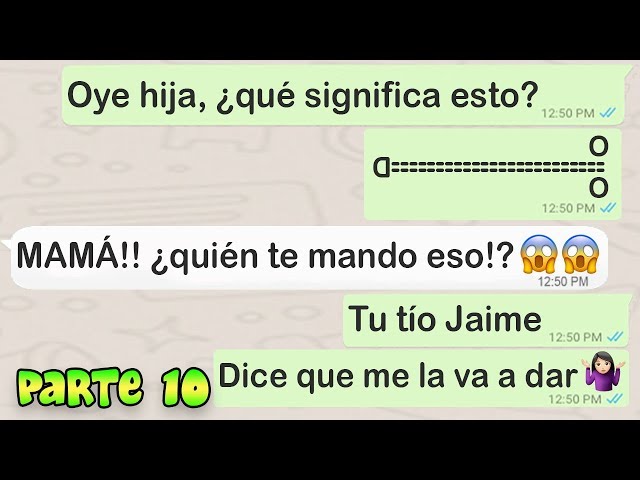Click the first screaming face emoji
640x480 pixels.
(x=539, y=255)
